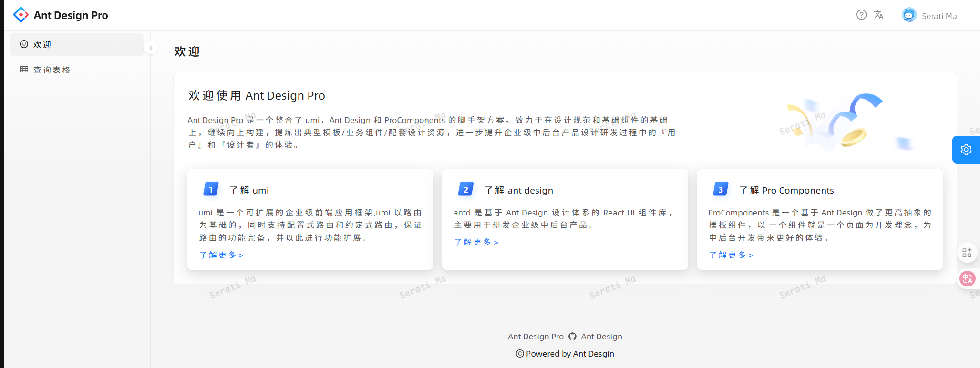Image resolution: width=980 pixels, height=368 pixels.
Task: Click the number 3 badge on Pro Components card
Action: coord(721,189)
